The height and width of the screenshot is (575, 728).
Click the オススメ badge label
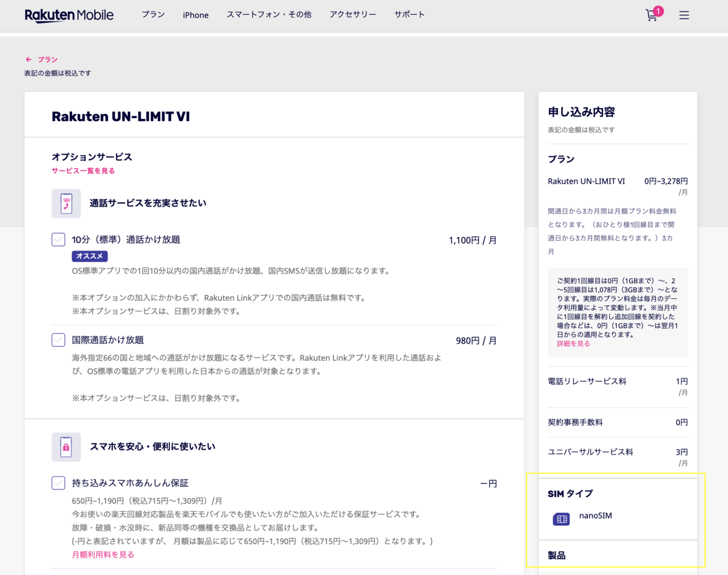pyautogui.click(x=89, y=256)
